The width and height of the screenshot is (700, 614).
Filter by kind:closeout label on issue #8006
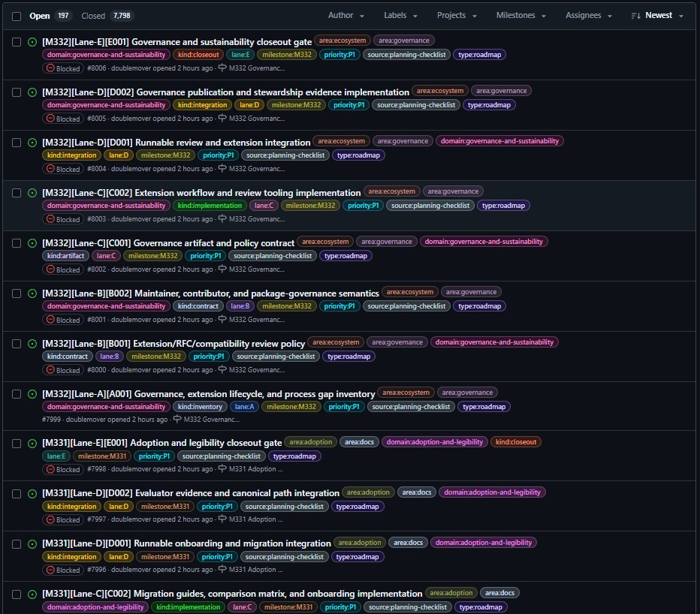tap(198, 55)
